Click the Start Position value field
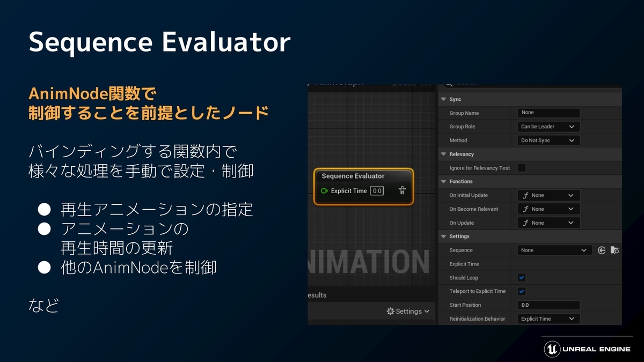 pyautogui.click(x=548, y=305)
